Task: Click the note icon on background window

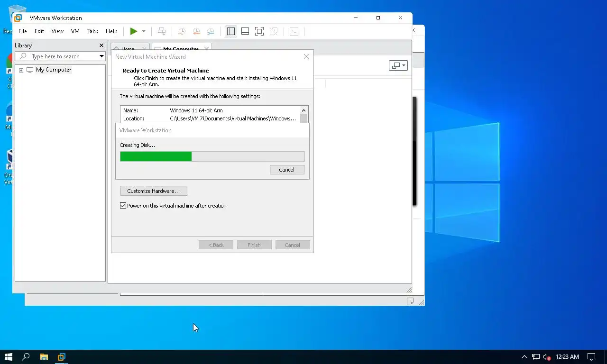Action: pos(410,301)
